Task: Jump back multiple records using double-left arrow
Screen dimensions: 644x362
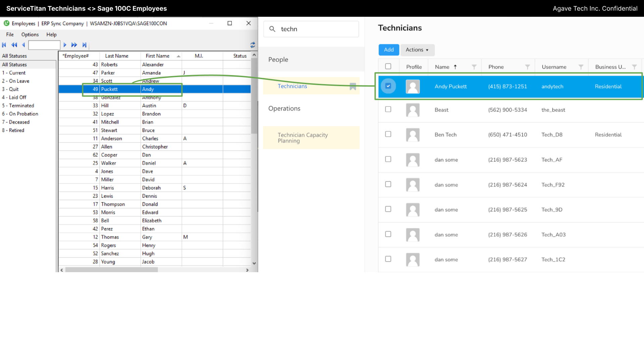Action: (x=14, y=45)
